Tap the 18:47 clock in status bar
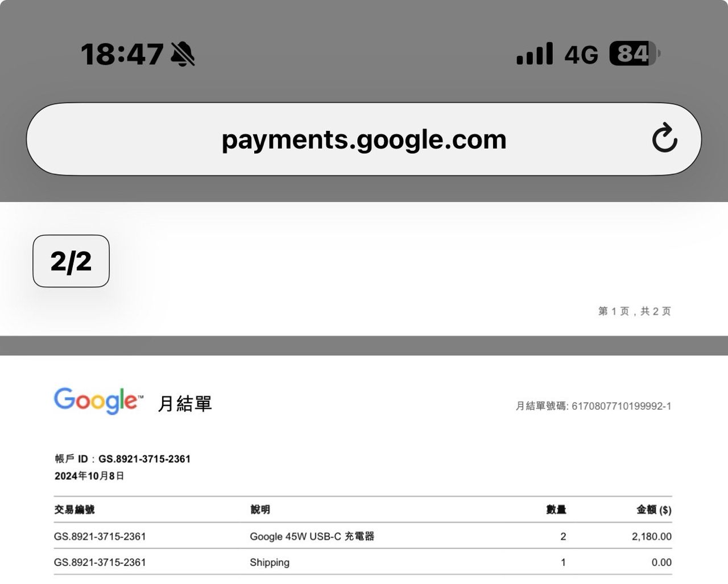 (x=122, y=55)
